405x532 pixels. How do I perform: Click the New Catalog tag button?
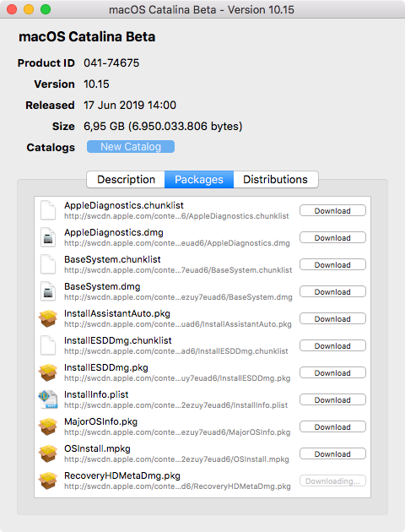[131, 147]
